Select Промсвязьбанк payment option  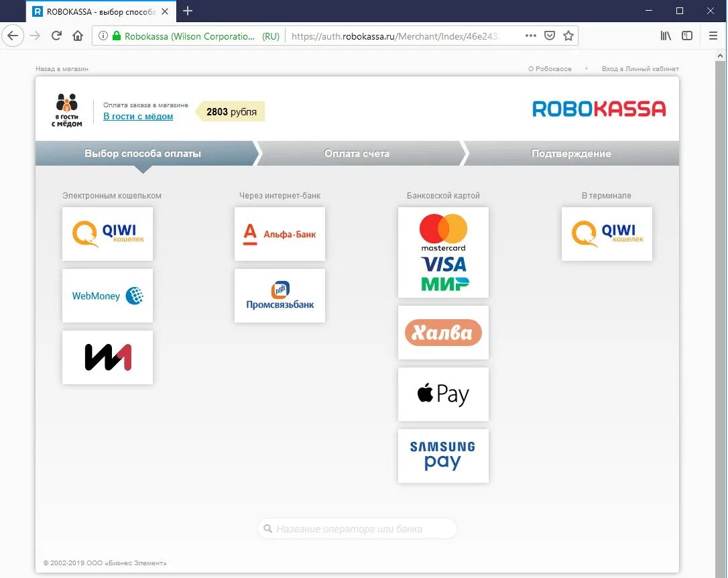tap(280, 295)
